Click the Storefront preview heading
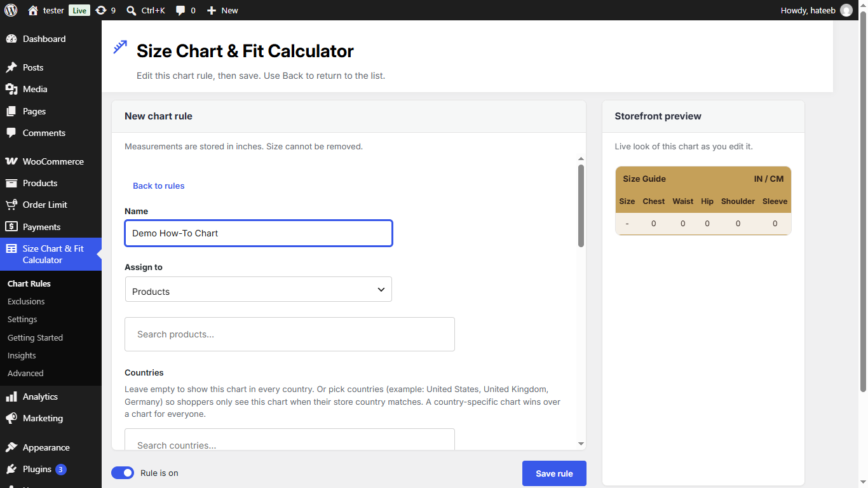Viewport: 868px width, 488px height. click(x=658, y=116)
